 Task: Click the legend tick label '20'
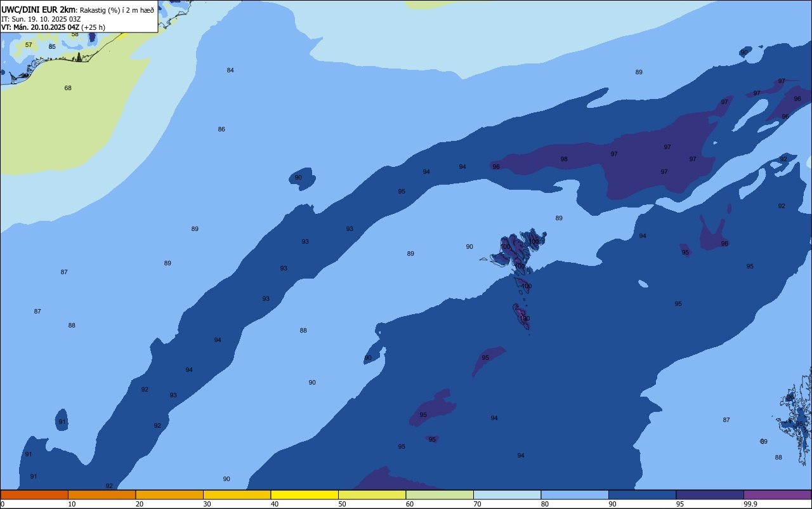tap(139, 504)
